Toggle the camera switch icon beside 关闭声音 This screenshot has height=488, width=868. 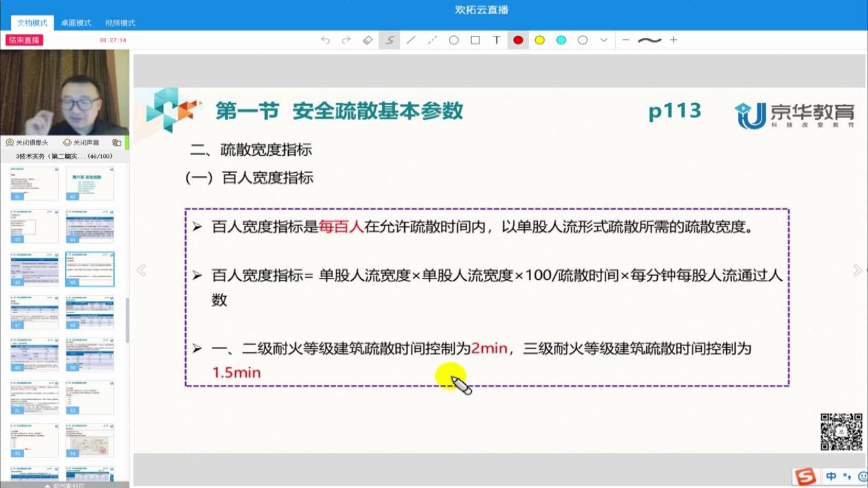115,142
